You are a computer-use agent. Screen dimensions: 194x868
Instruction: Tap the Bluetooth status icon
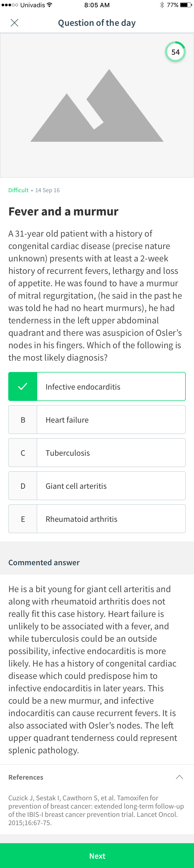(162, 5)
